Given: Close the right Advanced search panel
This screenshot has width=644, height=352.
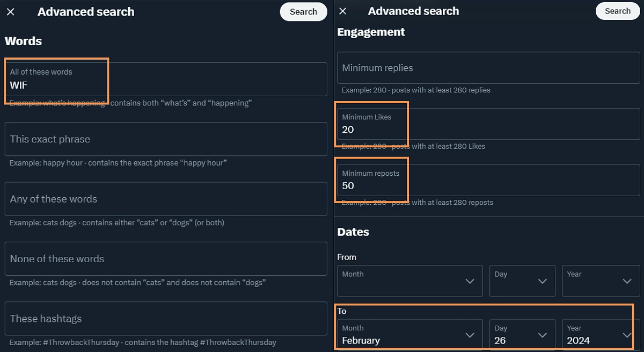Looking at the screenshot, I should 343,11.
